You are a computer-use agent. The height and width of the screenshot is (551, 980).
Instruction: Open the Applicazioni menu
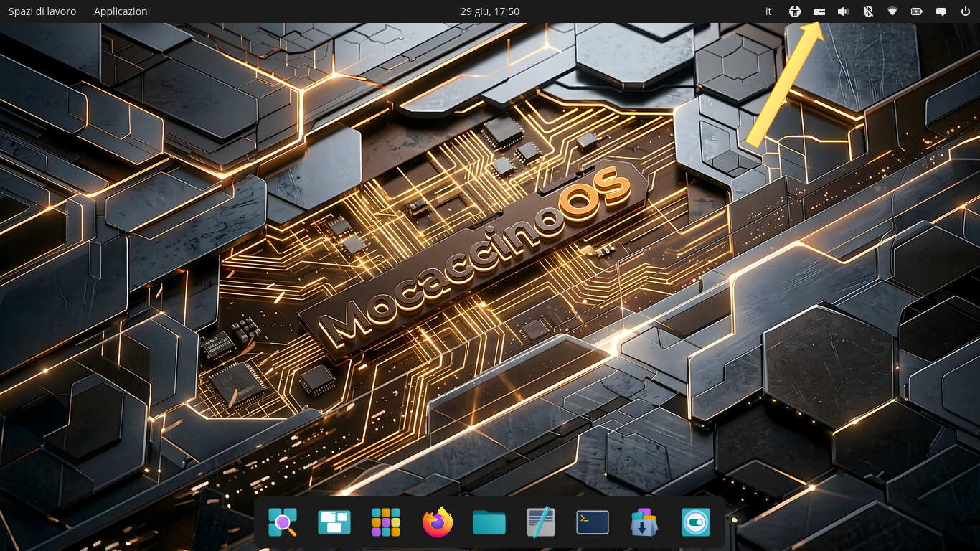coord(122,11)
